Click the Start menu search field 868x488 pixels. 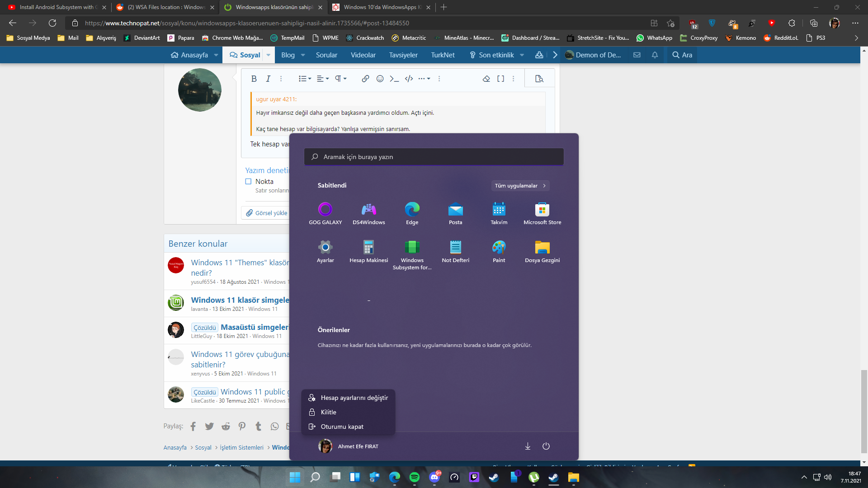click(x=434, y=157)
